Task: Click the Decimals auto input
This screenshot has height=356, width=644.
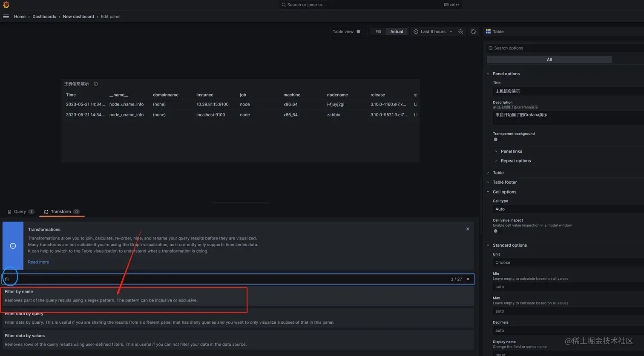Action: tap(568, 330)
